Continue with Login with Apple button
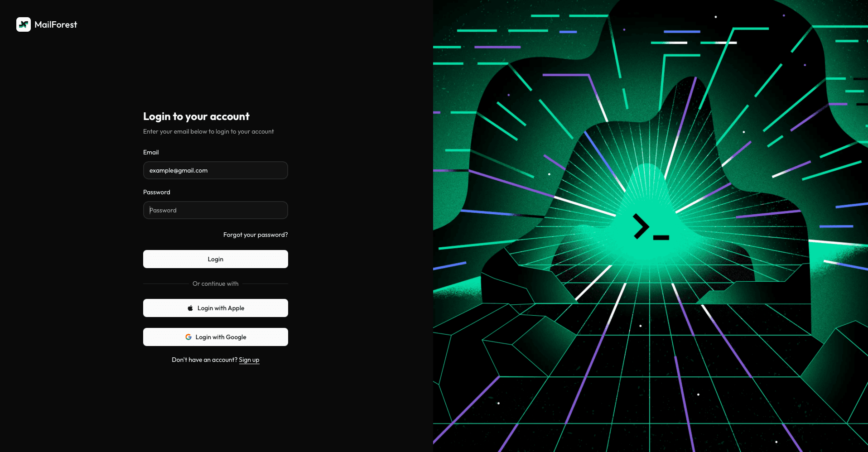 216,308
